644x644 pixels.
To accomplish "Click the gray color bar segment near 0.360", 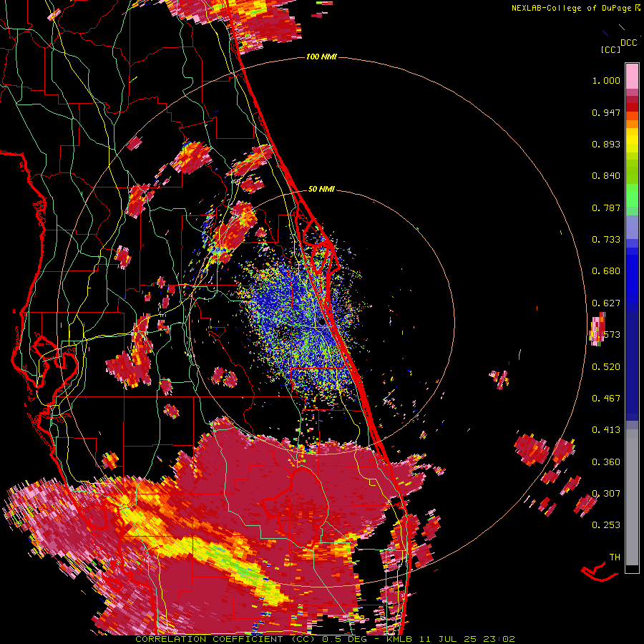I will (632, 497).
